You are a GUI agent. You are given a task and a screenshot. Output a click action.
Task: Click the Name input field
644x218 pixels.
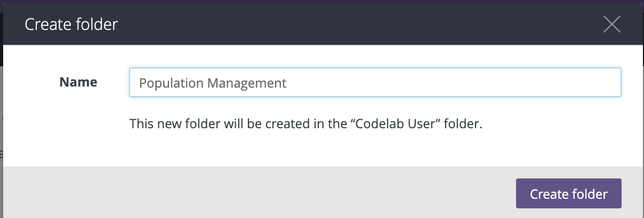click(x=375, y=82)
